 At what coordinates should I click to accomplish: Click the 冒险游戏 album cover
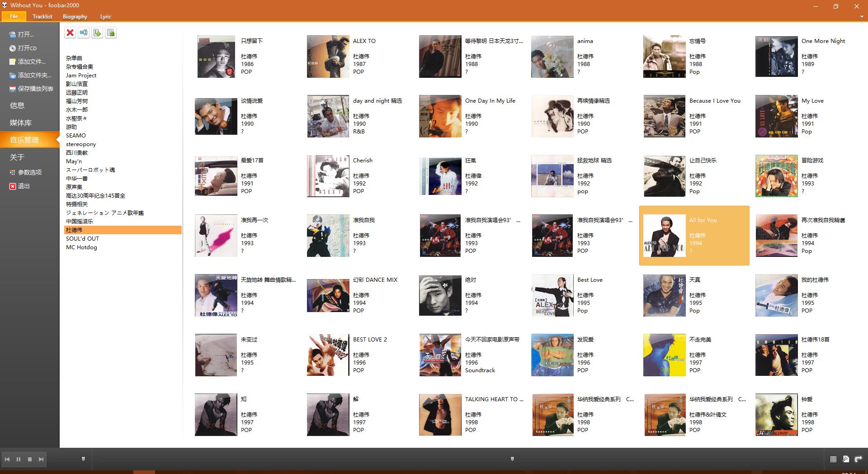tap(777, 176)
